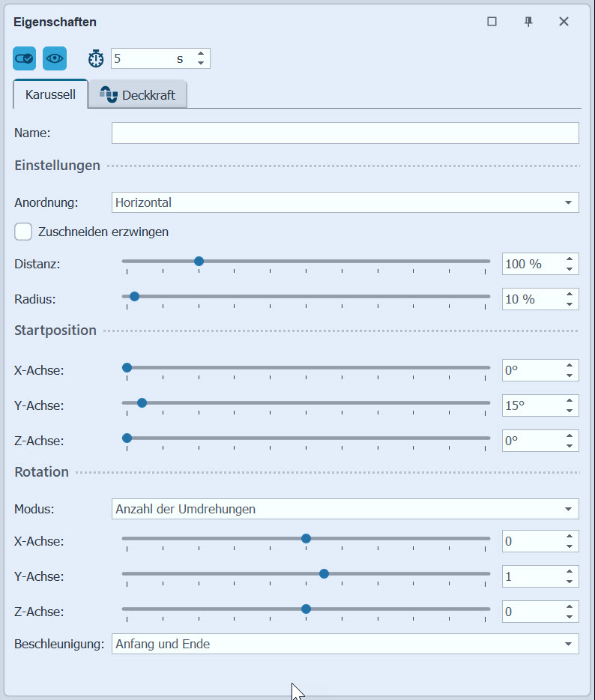Click the Deckkraft tab curve icon
The image size is (595, 700).
[x=109, y=95]
